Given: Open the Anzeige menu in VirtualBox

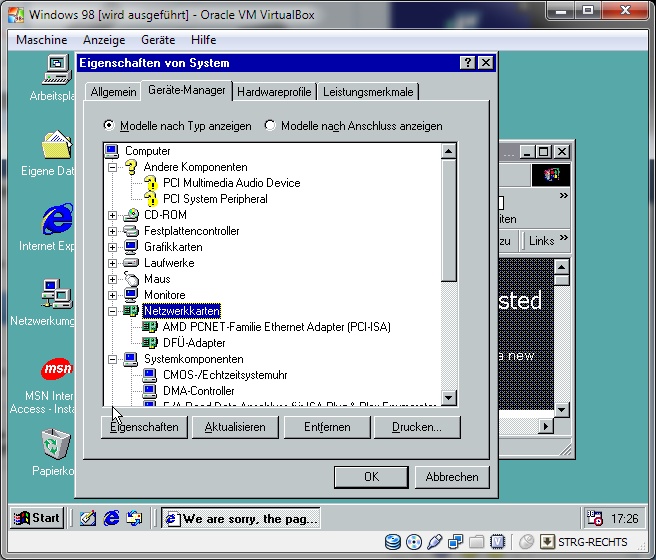Looking at the screenshot, I should pyautogui.click(x=104, y=40).
